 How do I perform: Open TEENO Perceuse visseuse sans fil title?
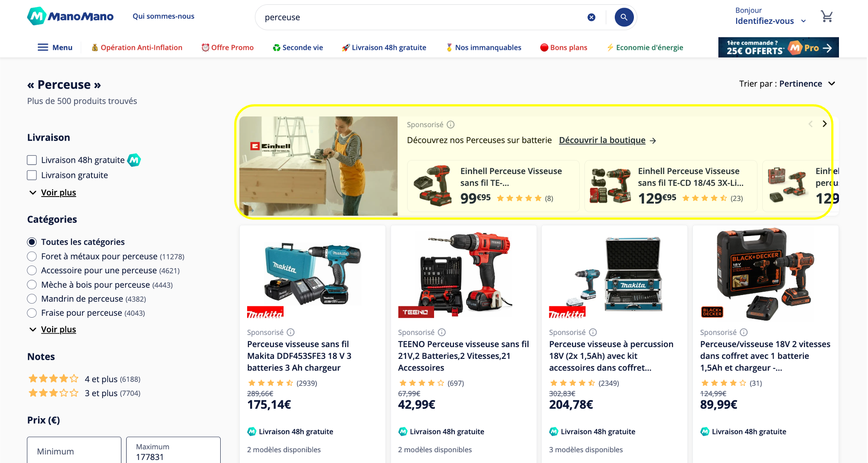click(x=463, y=356)
